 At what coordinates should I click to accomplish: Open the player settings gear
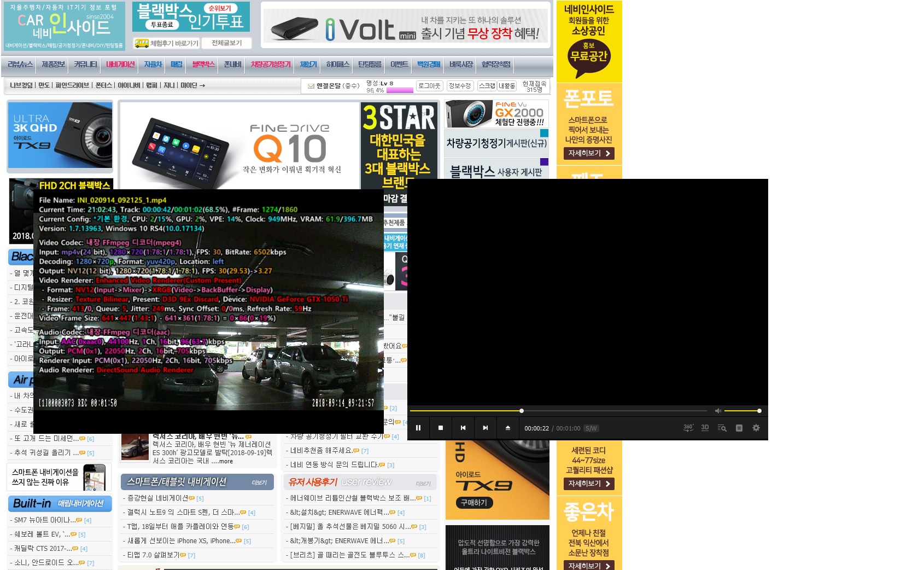(756, 428)
